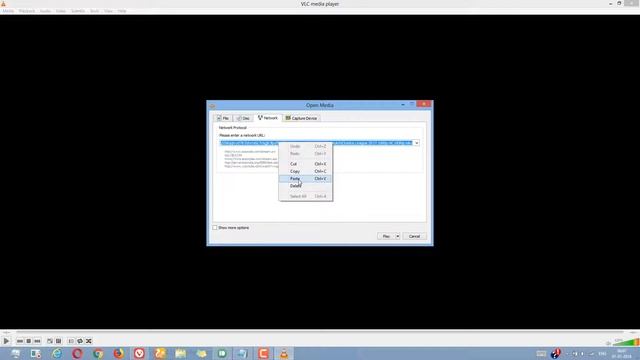640x360 pixels.
Task: Adjust the VLC volume slider
Action: coord(626,342)
